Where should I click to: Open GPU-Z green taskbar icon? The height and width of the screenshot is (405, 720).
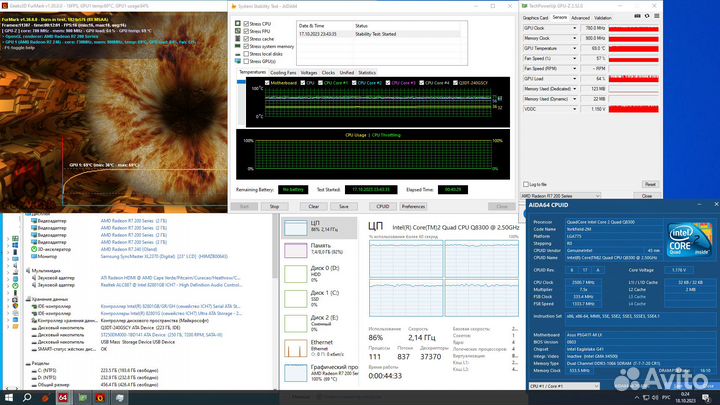tap(83, 398)
